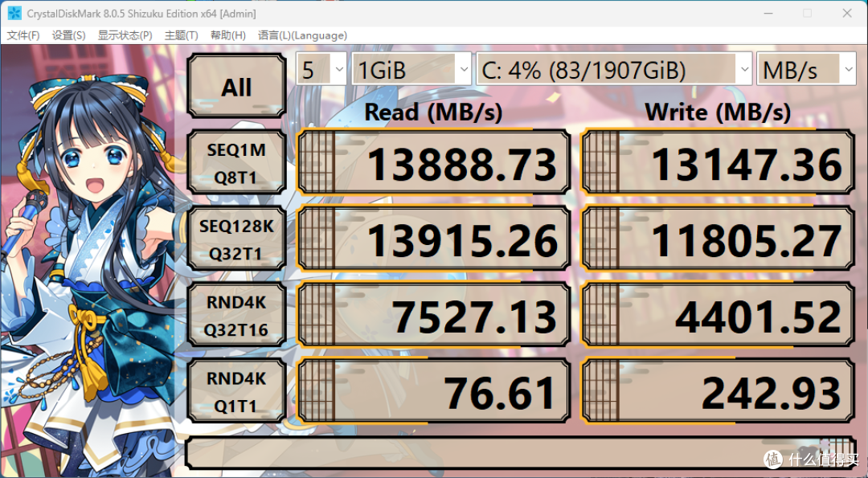
Task: Run all benchmarks with All button
Action: [x=236, y=86]
